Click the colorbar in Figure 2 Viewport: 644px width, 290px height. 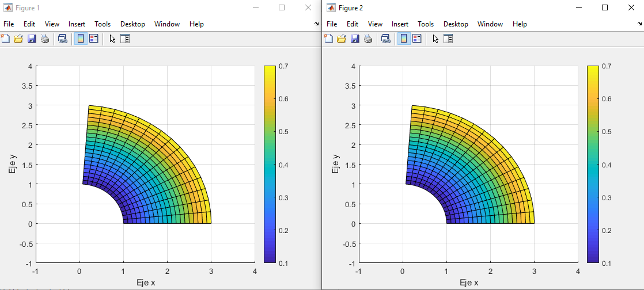click(x=593, y=164)
